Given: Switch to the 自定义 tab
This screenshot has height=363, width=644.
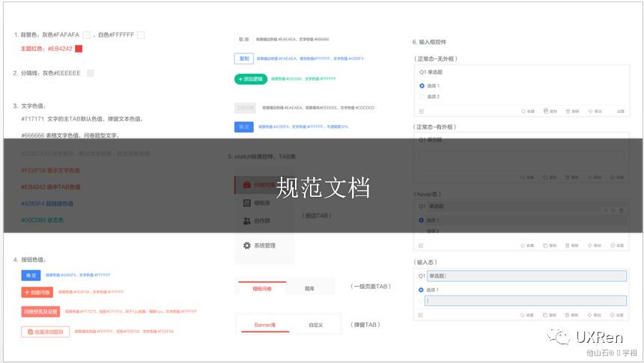Looking at the screenshot, I should pos(316,325).
